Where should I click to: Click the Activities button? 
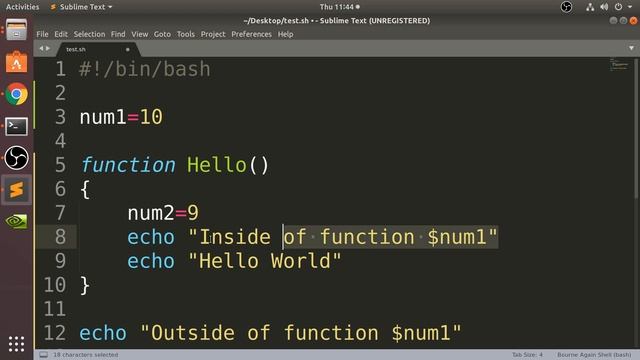click(x=22, y=7)
